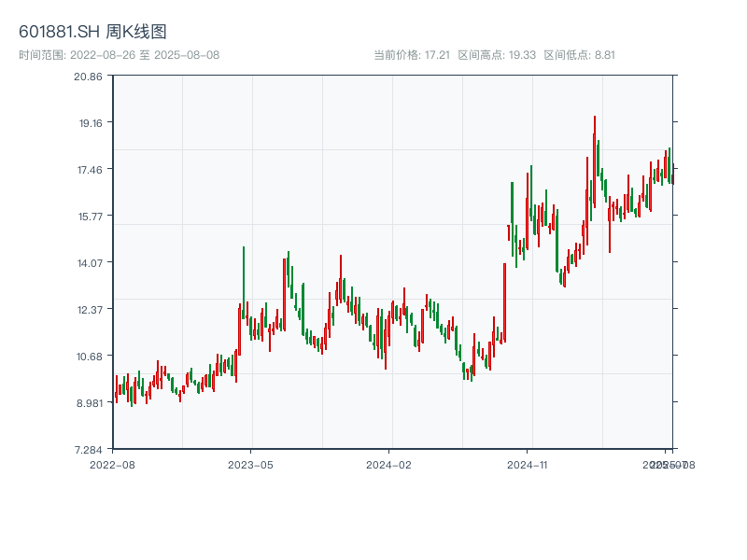The height and width of the screenshot is (560, 747).
Task: Click the 当前价格 17.21 label
Action: click(411, 55)
